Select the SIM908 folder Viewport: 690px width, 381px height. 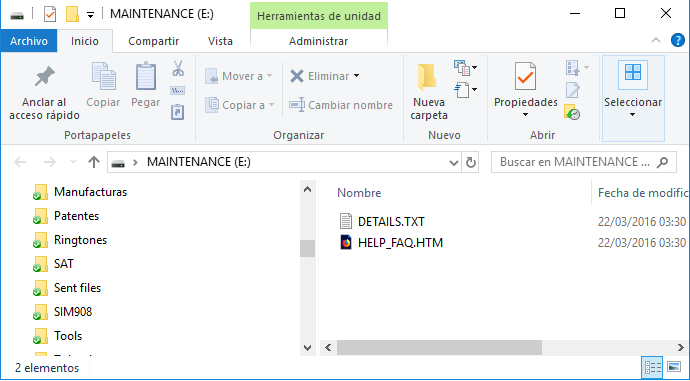coord(63,312)
